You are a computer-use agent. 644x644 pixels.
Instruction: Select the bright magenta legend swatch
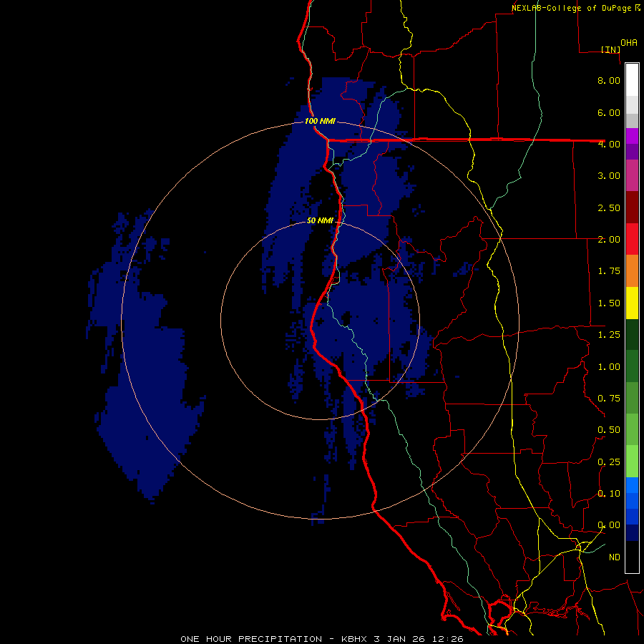click(632, 136)
